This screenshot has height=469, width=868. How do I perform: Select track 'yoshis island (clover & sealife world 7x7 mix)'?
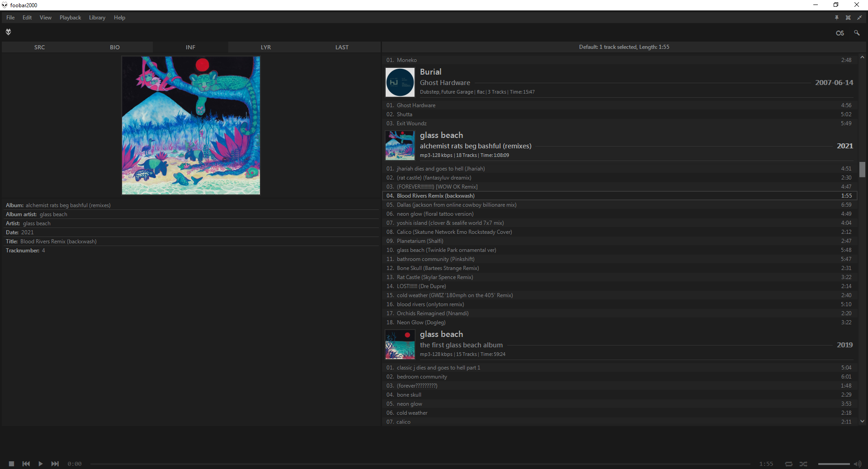pos(620,223)
